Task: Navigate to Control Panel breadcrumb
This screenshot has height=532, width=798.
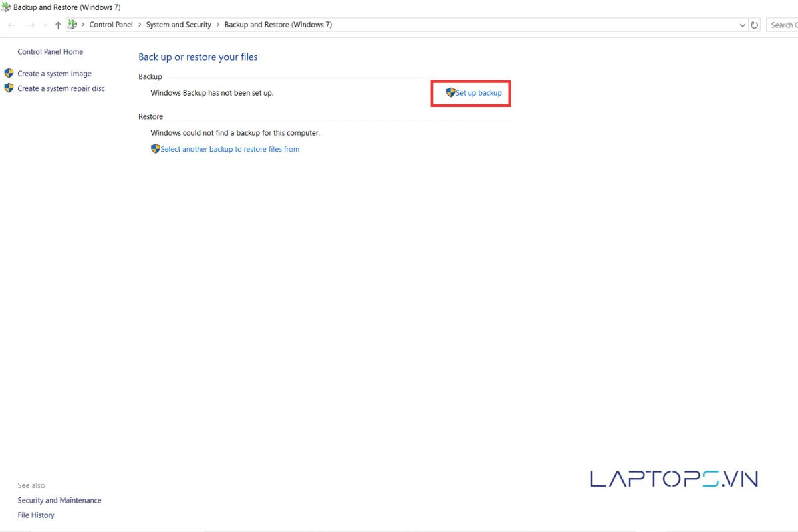Action: 111,25
